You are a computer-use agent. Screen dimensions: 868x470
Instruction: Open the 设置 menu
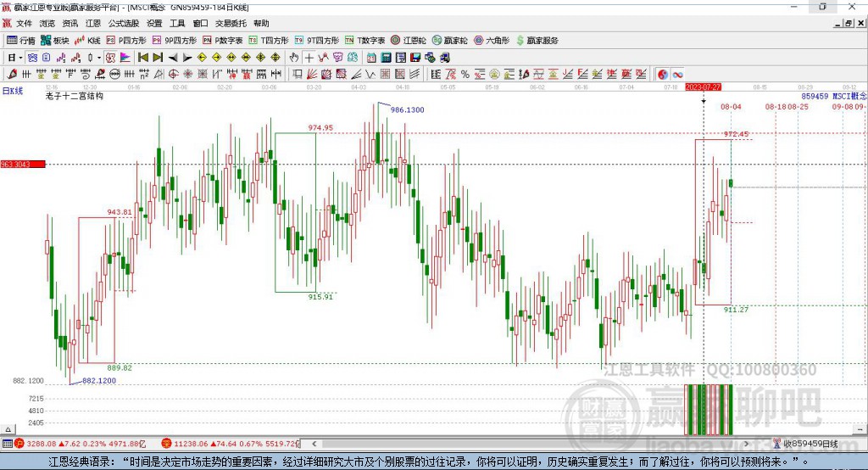[x=154, y=23]
